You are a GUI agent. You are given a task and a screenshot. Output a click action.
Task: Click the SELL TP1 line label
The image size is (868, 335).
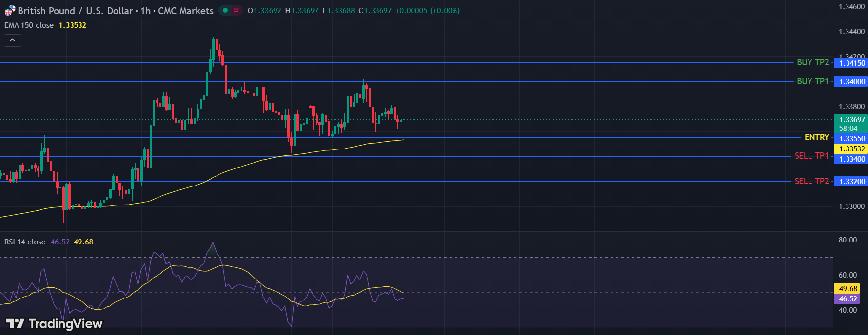811,156
